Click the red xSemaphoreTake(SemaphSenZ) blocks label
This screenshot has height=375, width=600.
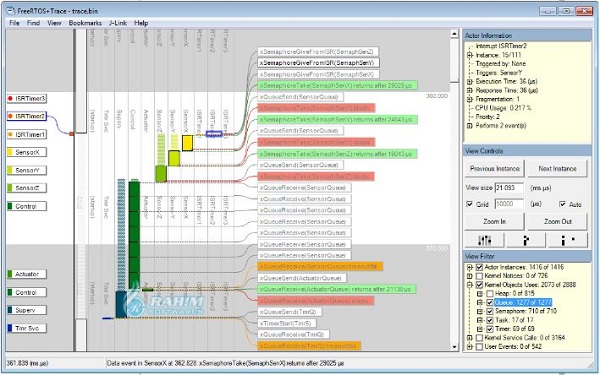tap(316, 176)
